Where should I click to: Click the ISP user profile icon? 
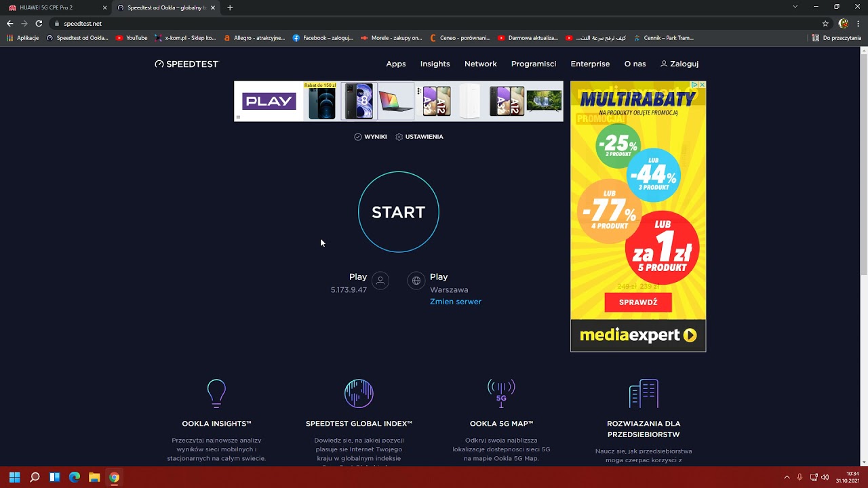point(380,281)
